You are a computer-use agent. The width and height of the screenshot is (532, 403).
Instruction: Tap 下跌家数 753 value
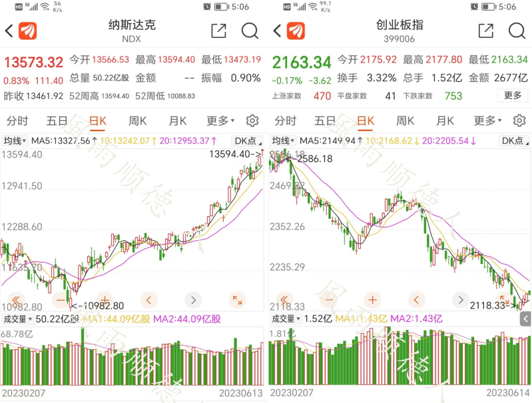click(453, 96)
